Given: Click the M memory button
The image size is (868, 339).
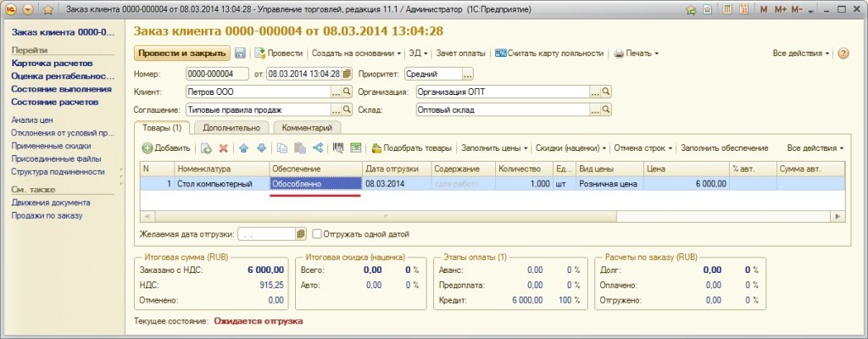Looking at the screenshot, I should (764, 9).
